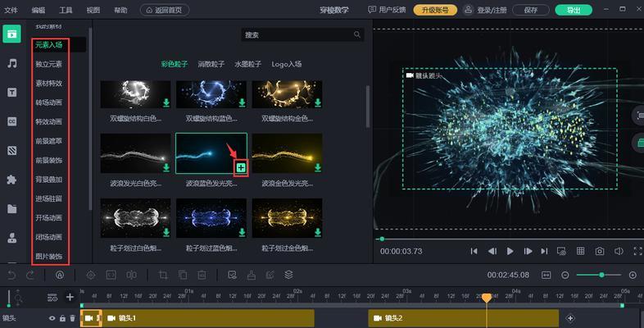644x328 pixels.
Task: Click the crop tool icon in toolbar
Action: pos(163,275)
